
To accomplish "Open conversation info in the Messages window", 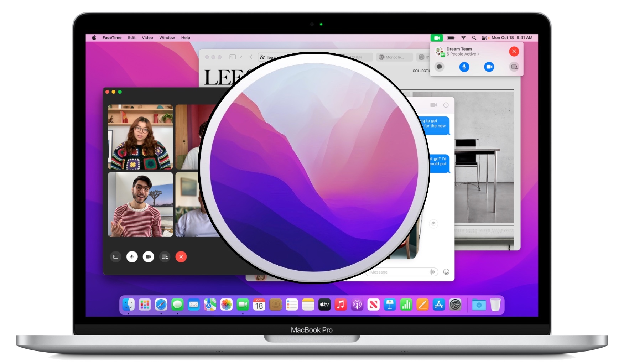I will point(446,105).
